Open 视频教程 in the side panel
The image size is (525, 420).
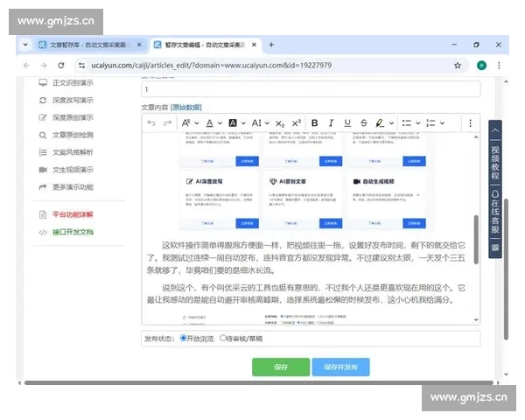point(495,163)
